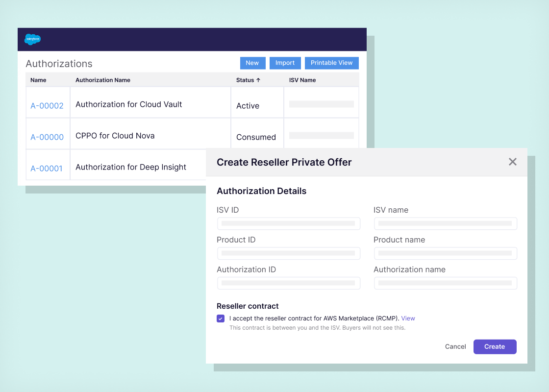549x392 pixels.
Task: Click the Product name input field
Action: (446, 253)
